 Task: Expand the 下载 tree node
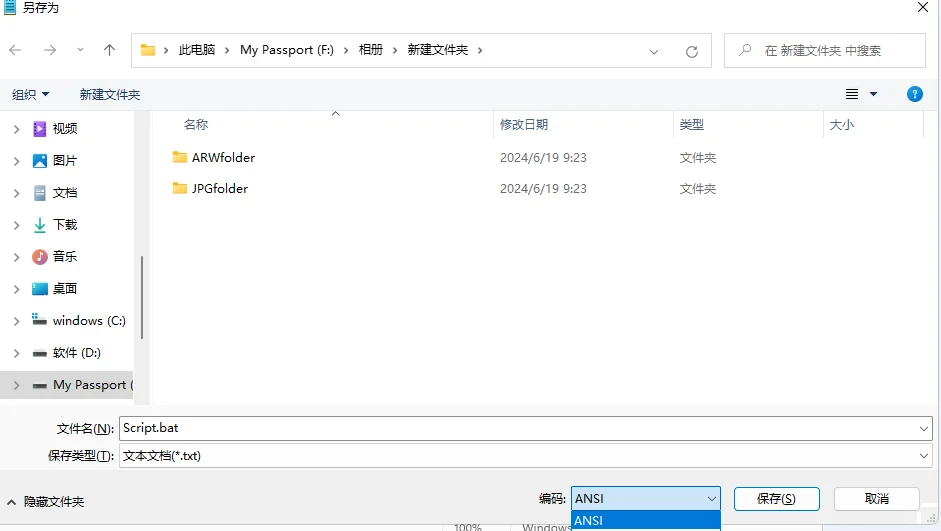[16, 225]
